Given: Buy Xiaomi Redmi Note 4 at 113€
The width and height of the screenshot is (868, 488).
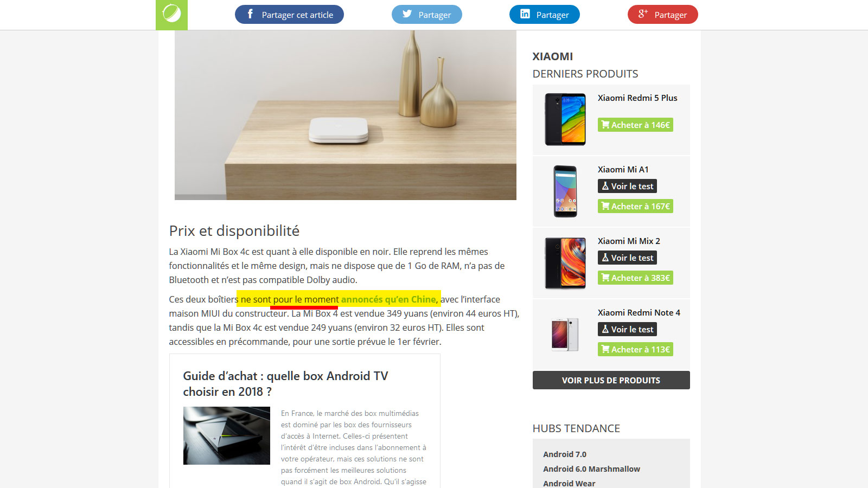Looking at the screenshot, I should (635, 349).
